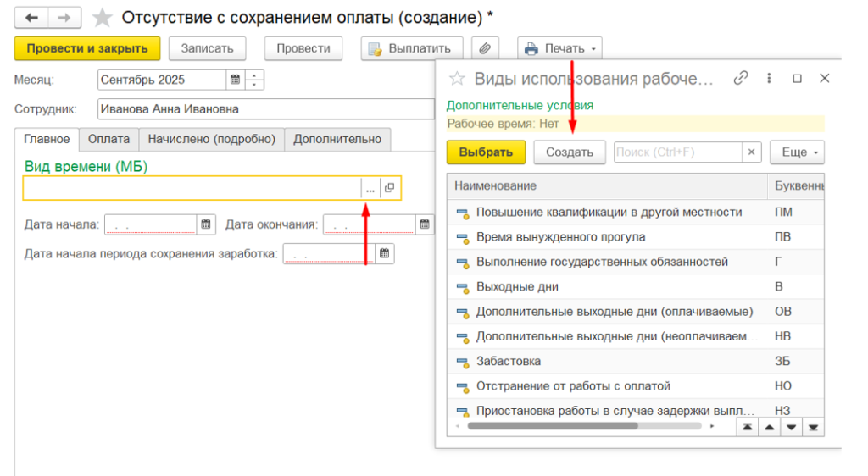Clear the search field with X button
868x476 pixels.
[x=751, y=152]
